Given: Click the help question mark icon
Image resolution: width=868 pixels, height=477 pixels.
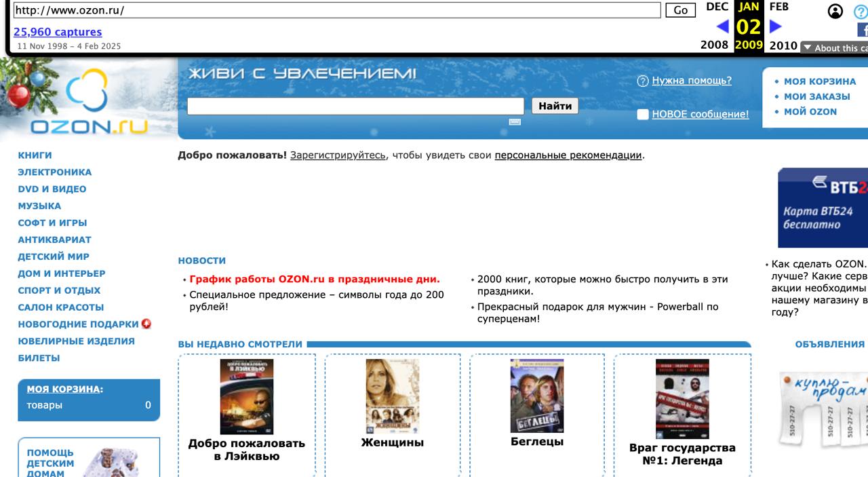Looking at the screenshot, I should [643, 81].
